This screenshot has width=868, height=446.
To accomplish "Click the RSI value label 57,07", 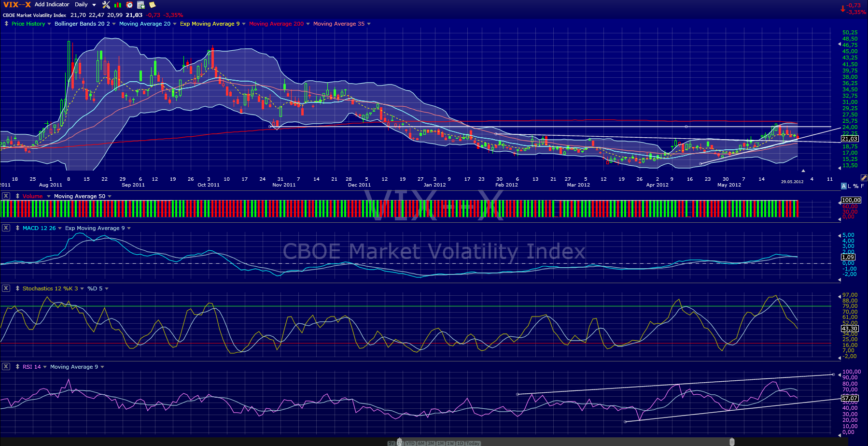I will (x=850, y=398).
